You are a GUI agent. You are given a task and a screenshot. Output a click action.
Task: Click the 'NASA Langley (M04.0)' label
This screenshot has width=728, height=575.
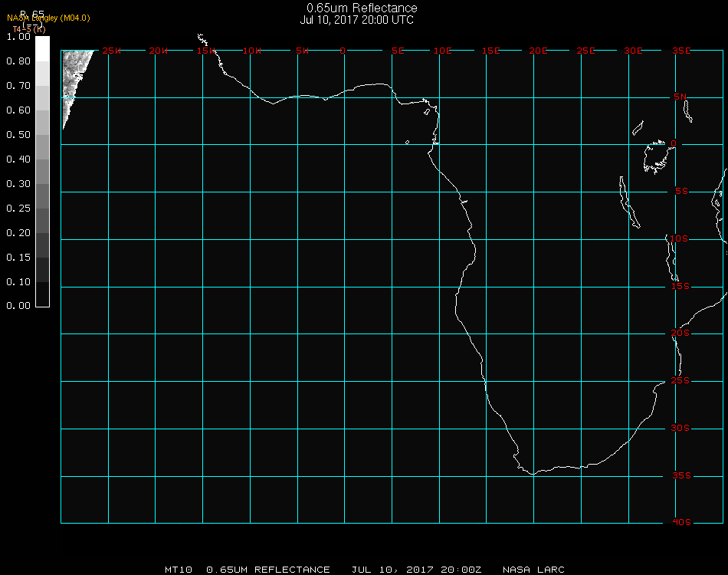coord(48,18)
